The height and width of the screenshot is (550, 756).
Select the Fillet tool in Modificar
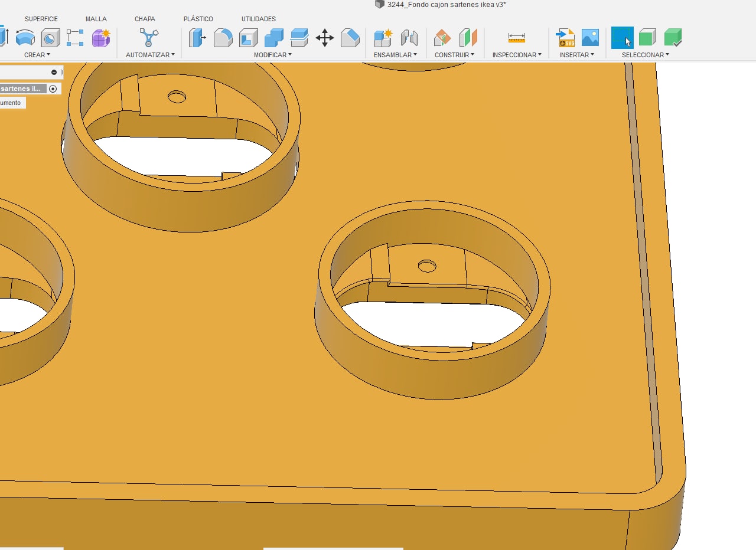pyautogui.click(x=223, y=38)
